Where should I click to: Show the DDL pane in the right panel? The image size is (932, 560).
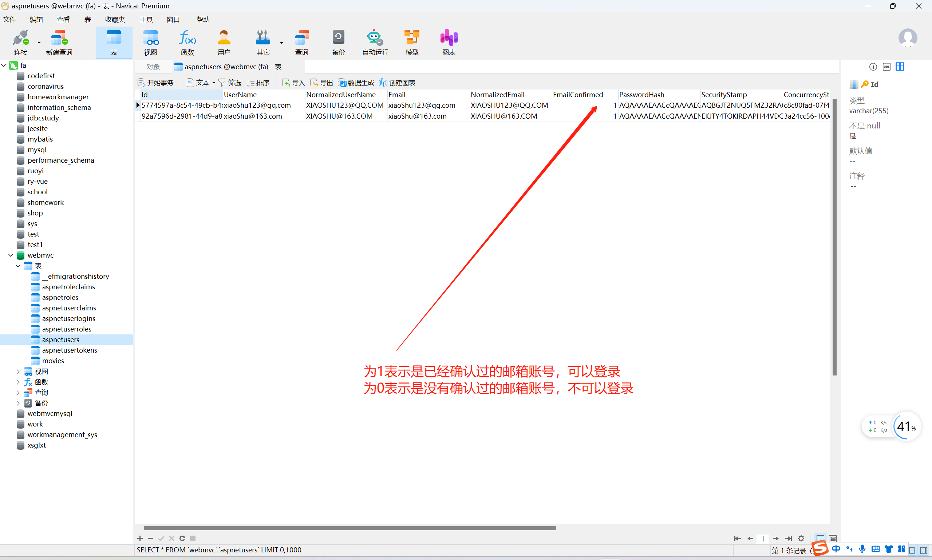coord(886,67)
